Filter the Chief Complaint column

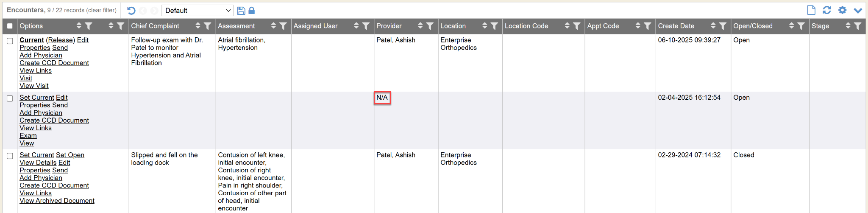pos(208,26)
